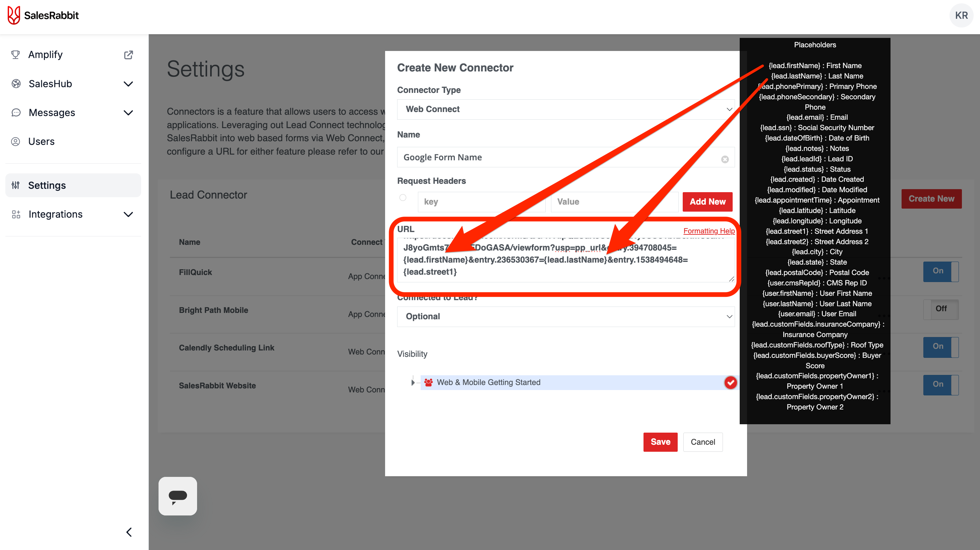Image resolution: width=980 pixels, height=550 pixels.
Task: Expand the Integrations sidebar menu
Action: [128, 215]
